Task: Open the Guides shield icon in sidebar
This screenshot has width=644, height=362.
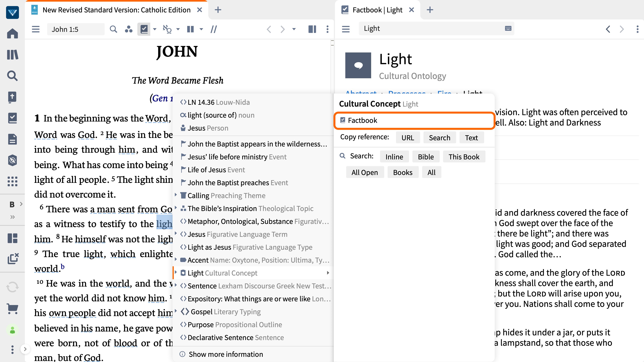Action: [x=13, y=160]
